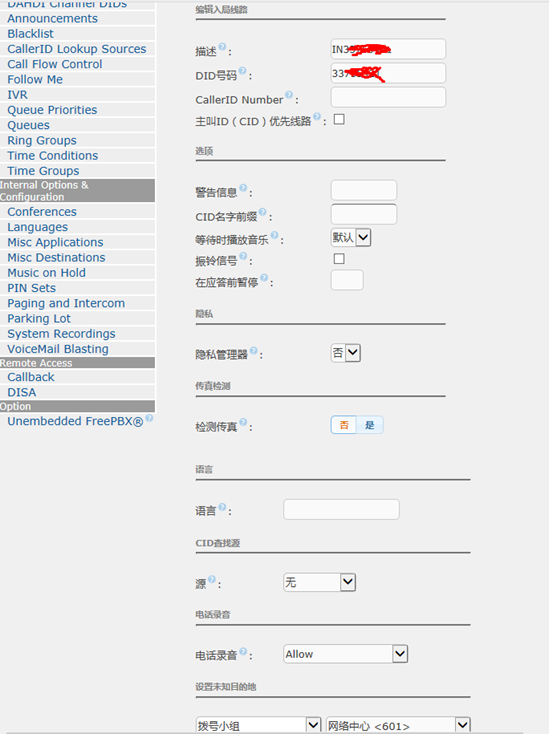549x734 pixels.
Task: Go to Time Conditions menu item
Action: [53, 155]
